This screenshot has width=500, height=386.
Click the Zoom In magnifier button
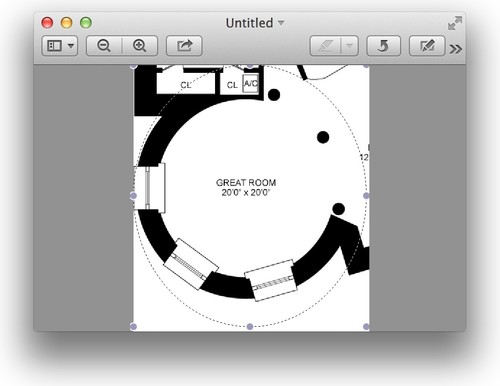click(x=140, y=46)
